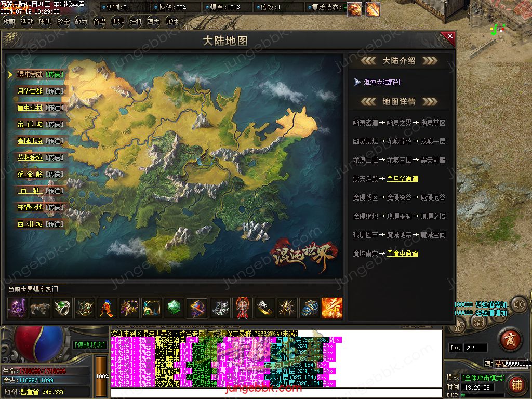
Task: Click the blue gauntlet drop item icon
Action: pyautogui.click(x=310, y=308)
